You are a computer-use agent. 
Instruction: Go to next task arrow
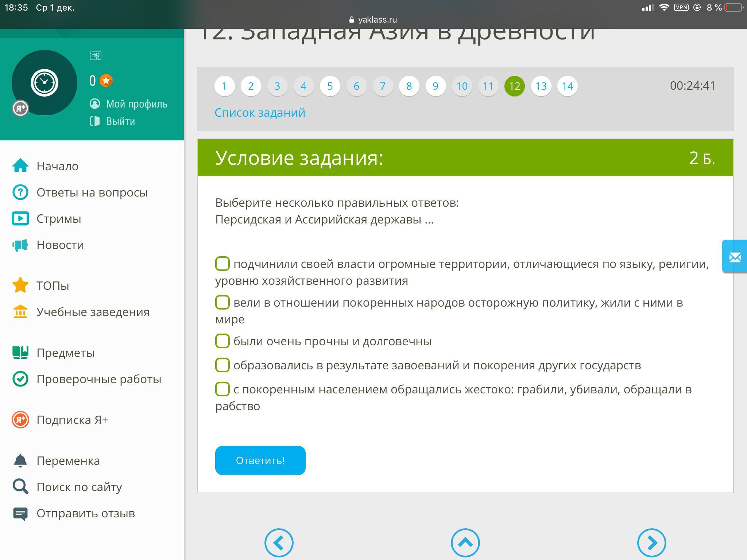tap(651, 542)
